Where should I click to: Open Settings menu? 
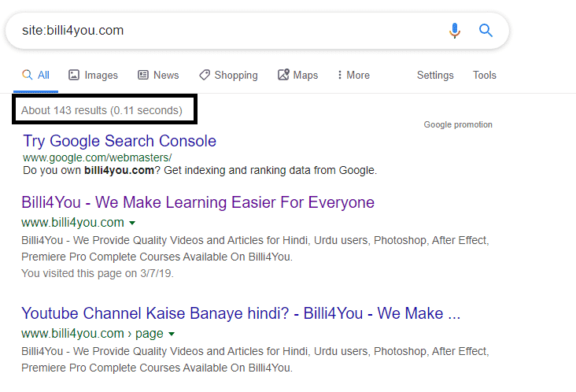(435, 76)
